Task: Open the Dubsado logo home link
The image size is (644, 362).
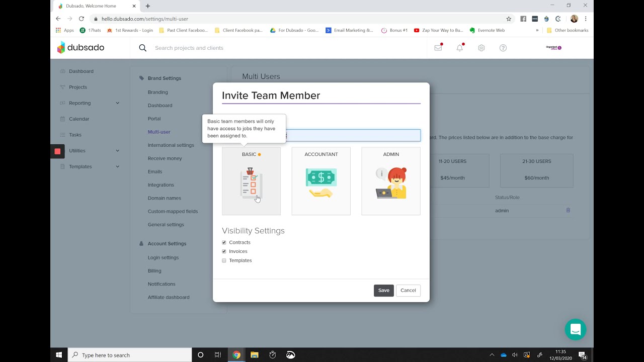Action: (x=81, y=48)
